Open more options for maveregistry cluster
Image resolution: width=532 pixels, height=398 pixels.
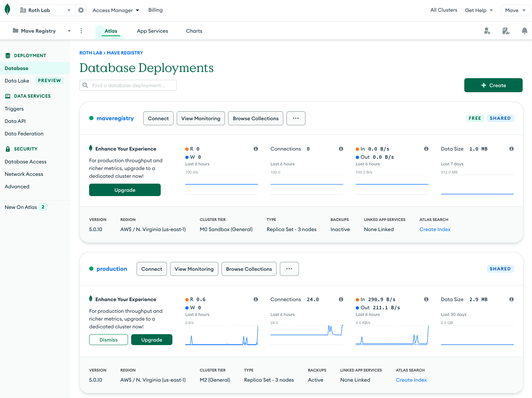point(296,118)
